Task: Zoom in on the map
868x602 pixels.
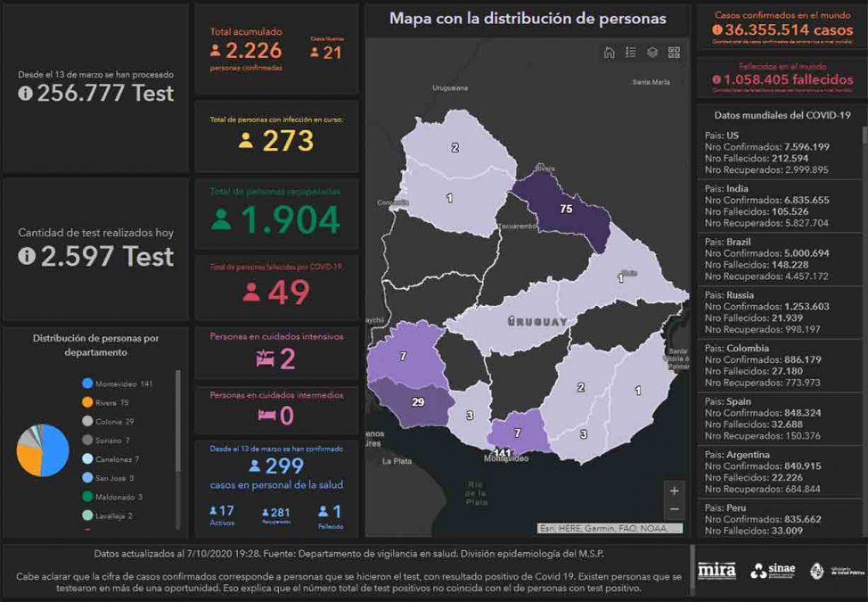Action: tap(674, 491)
